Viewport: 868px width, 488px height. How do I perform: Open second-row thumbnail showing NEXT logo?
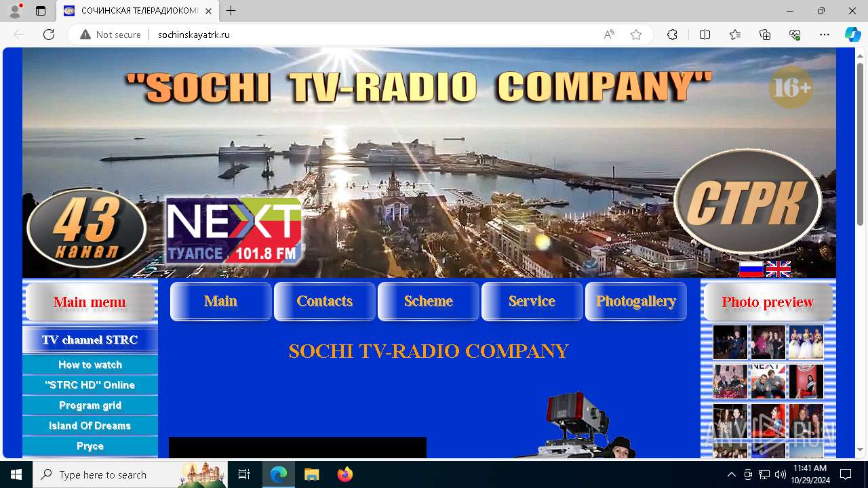(768, 382)
